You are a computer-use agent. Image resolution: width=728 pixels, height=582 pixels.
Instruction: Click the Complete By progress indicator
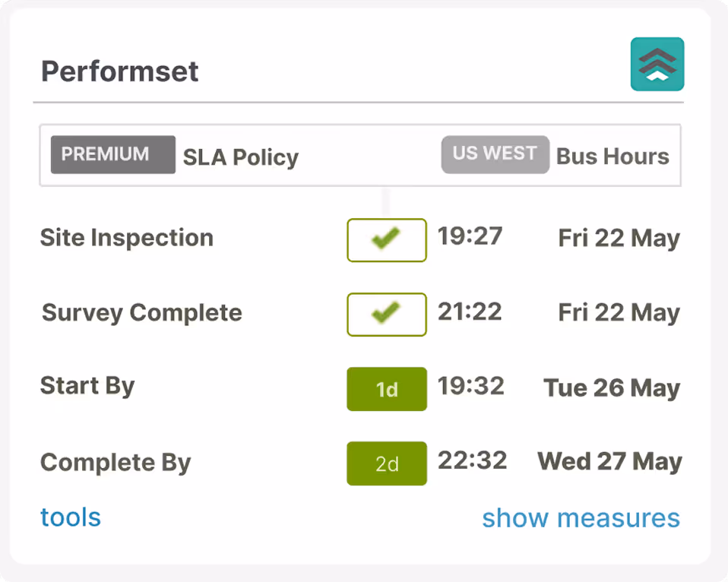(386, 463)
